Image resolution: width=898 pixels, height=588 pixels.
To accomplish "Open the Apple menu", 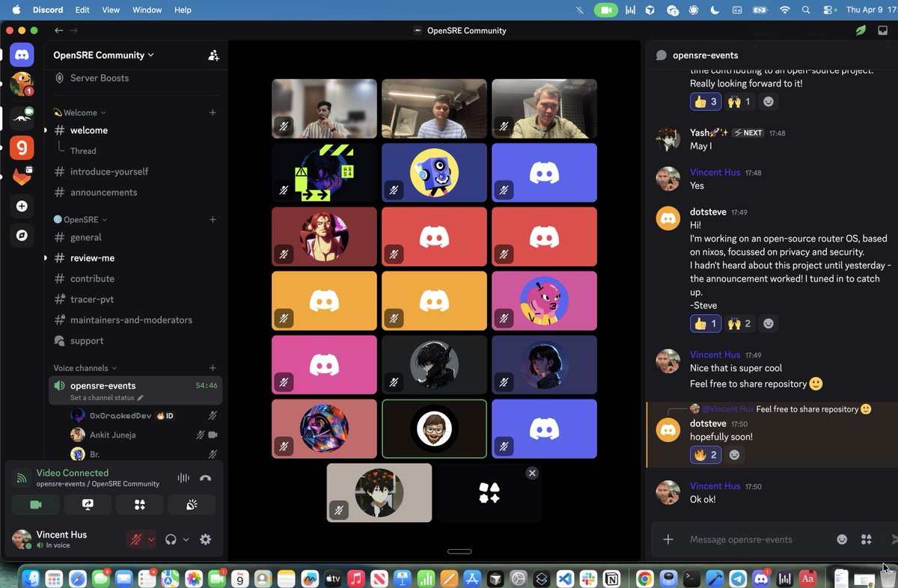I will tap(16, 10).
